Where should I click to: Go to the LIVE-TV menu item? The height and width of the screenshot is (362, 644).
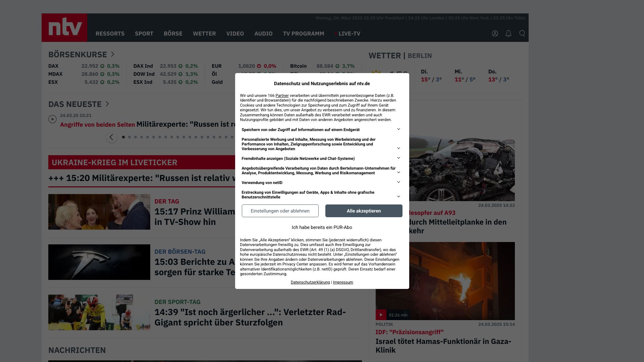pos(349,34)
